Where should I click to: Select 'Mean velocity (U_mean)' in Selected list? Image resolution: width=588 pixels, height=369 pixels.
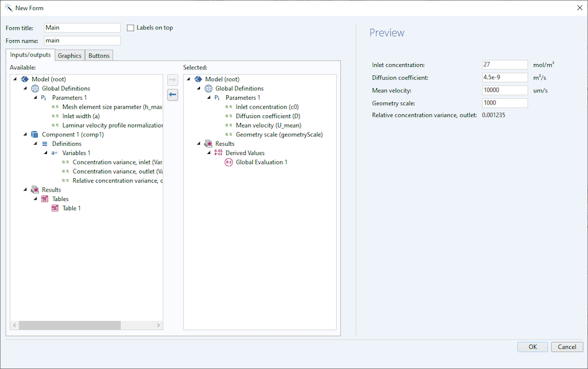(x=269, y=126)
